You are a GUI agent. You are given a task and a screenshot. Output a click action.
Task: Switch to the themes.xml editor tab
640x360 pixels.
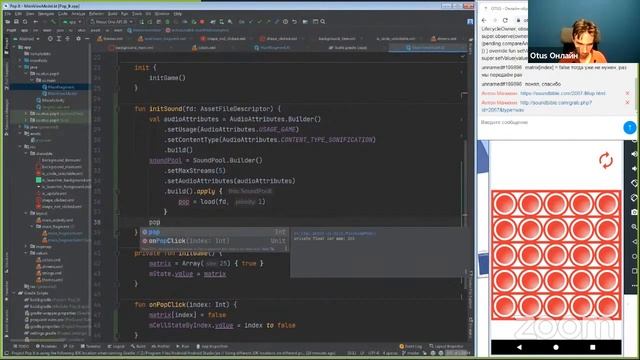coord(113,39)
